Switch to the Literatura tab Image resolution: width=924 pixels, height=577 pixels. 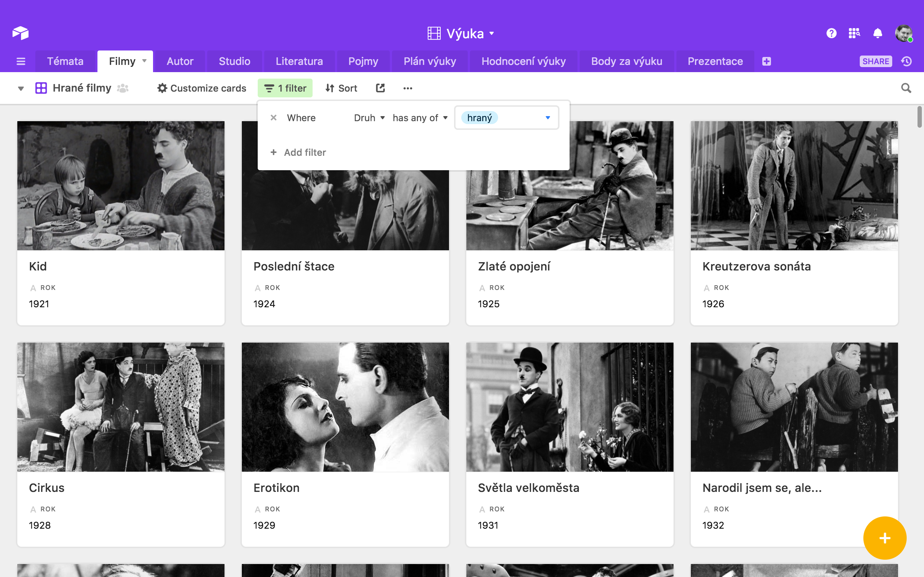(x=299, y=61)
